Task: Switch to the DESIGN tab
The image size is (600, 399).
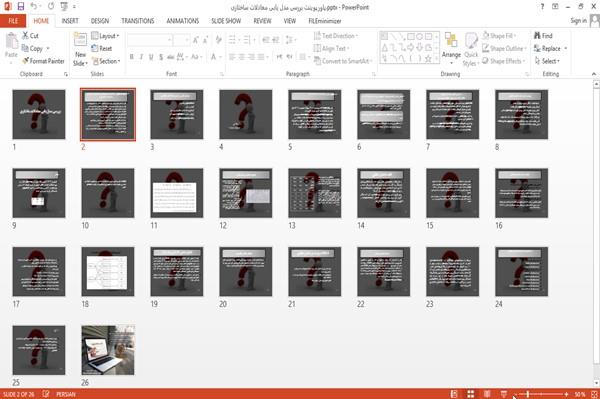Action: tap(100, 21)
